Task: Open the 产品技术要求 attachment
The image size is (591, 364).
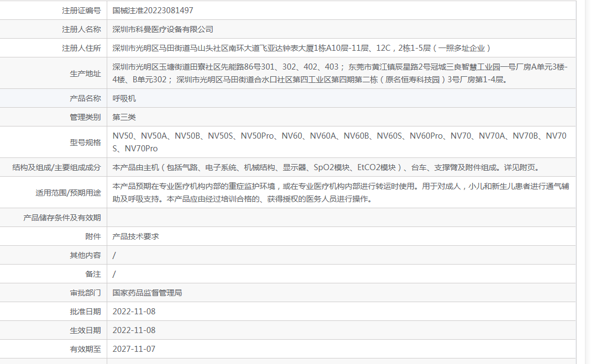Action: tap(135, 236)
